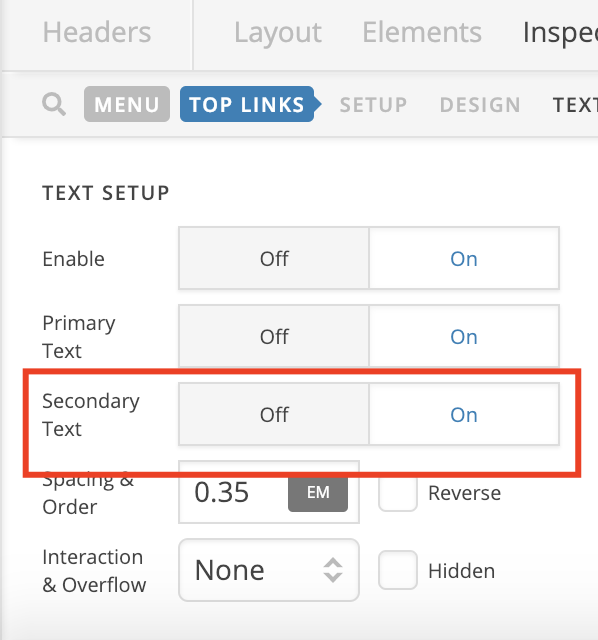Screen dimensions: 598x640
Task: Open the TEXT section tab
Action: tap(575, 105)
